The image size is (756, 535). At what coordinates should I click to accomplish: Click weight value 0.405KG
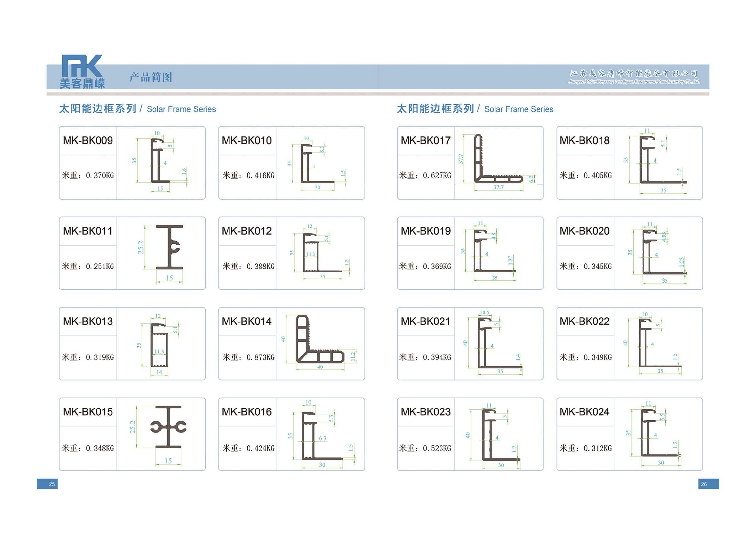pyautogui.click(x=598, y=176)
